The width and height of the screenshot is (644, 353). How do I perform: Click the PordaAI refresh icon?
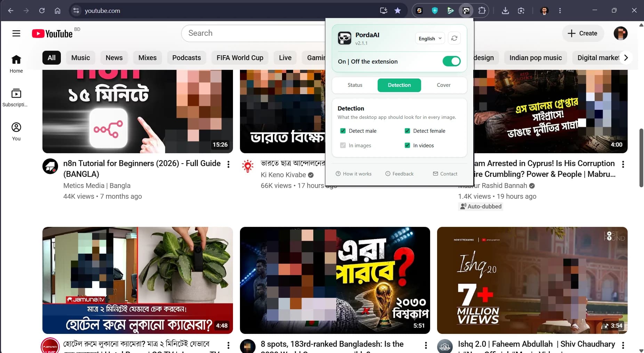click(454, 38)
